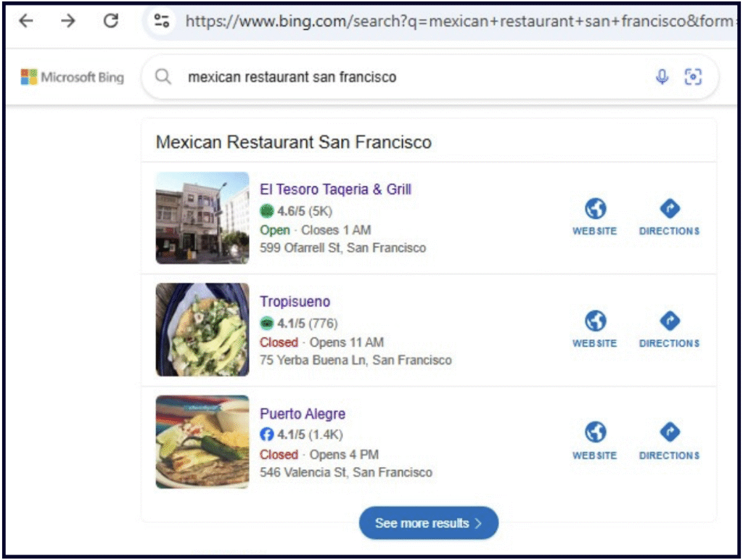Start voice search with microphone icon
The height and width of the screenshot is (560, 743).
pyautogui.click(x=662, y=77)
